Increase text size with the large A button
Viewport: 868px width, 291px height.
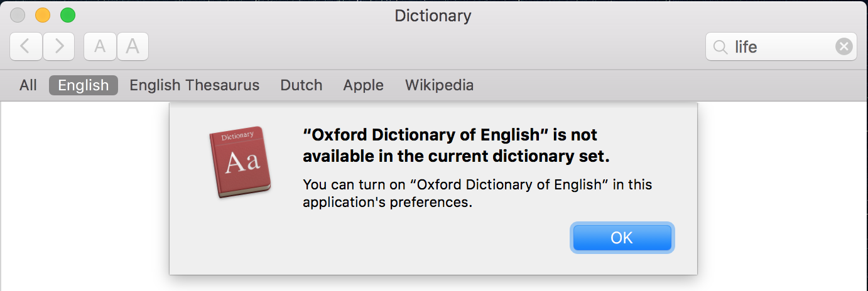point(133,46)
